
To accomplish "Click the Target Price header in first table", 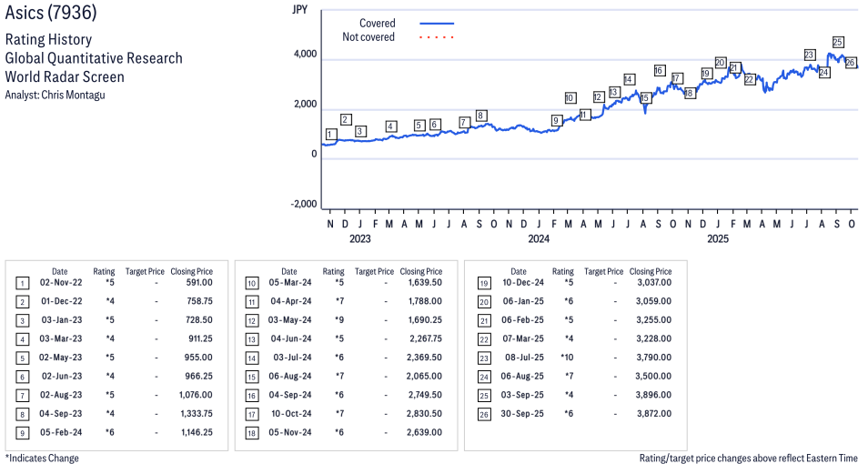I will (x=145, y=271).
